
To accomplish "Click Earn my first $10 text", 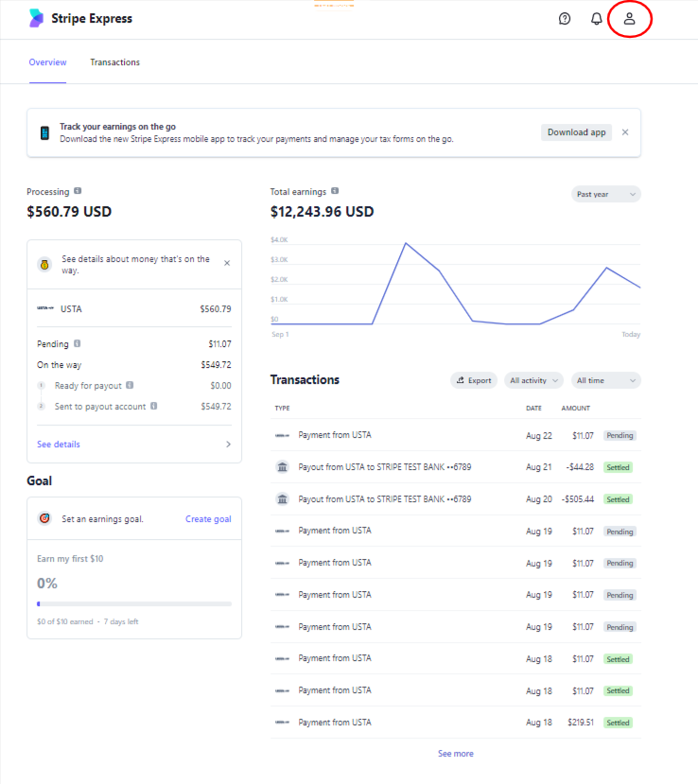I will (x=70, y=559).
